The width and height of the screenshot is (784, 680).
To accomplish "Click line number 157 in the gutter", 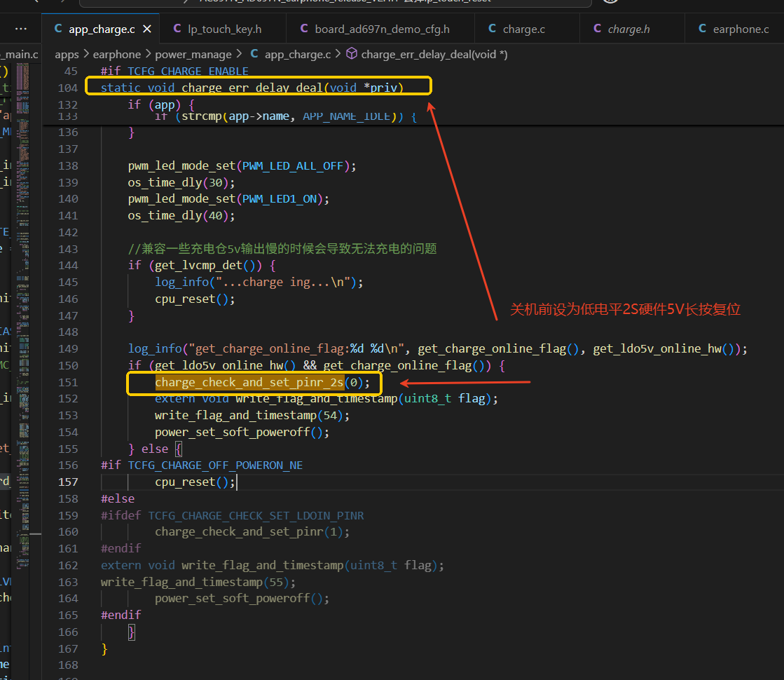I will coord(68,482).
